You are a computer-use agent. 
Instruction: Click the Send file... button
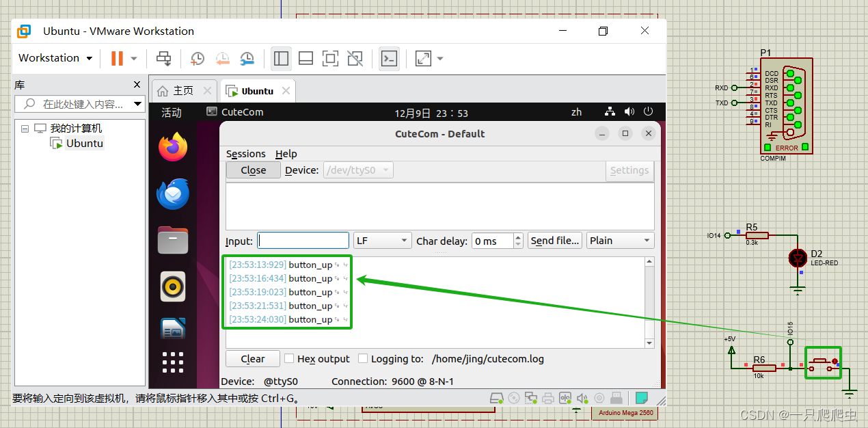(x=555, y=241)
